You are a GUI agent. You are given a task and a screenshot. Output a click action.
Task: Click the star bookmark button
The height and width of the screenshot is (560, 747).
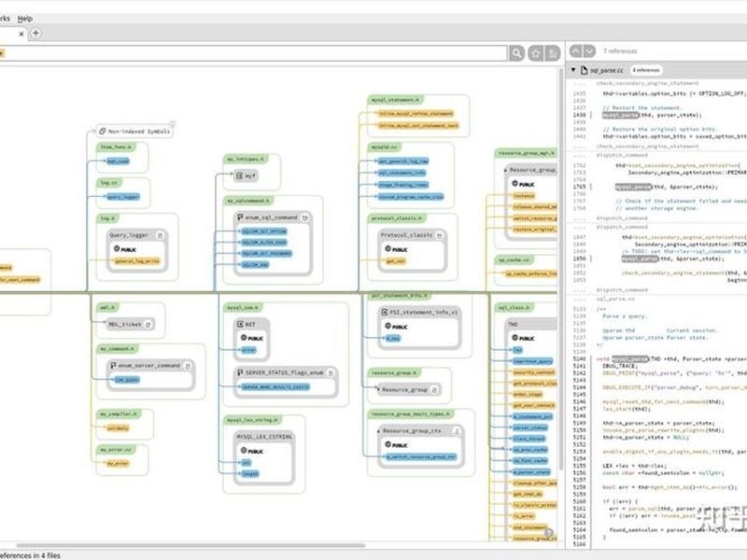pyautogui.click(x=535, y=53)
